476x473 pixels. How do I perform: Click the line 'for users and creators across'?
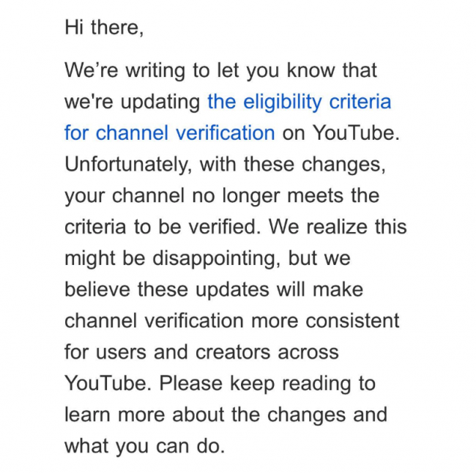[x=201, y=352]
